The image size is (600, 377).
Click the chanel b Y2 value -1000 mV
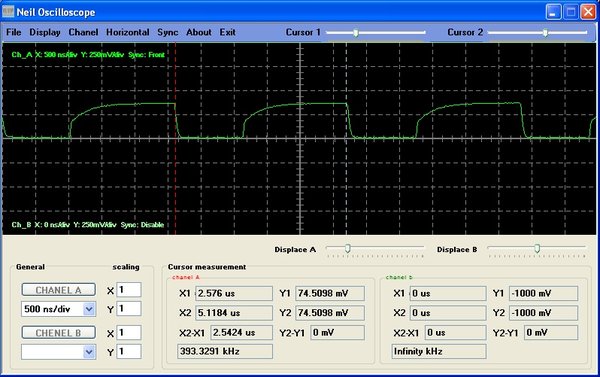[543, 313]
